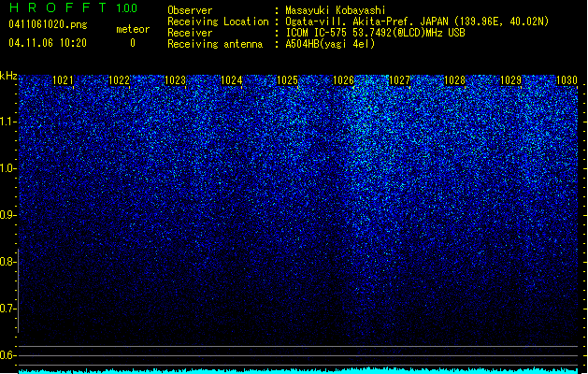The width and height of the screenshot is (588, 374).
Task: Click the kHz axis unit label
Action: [8, 76]
